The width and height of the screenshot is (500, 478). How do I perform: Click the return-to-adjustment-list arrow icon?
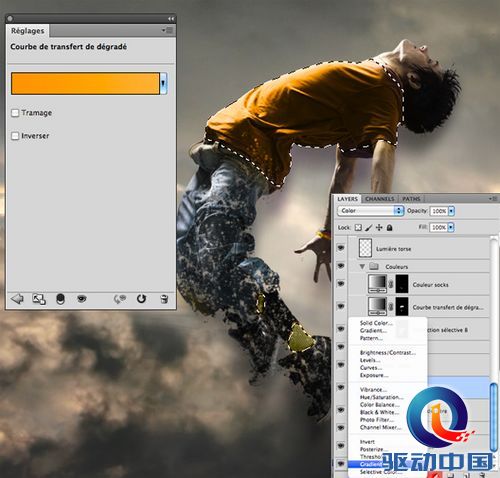(x=17, y=299)
